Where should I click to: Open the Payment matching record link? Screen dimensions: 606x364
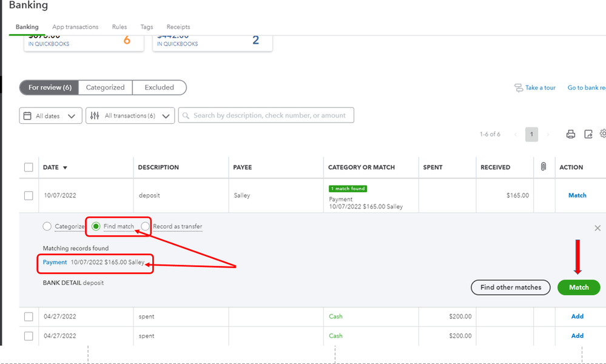click(55, 262)
